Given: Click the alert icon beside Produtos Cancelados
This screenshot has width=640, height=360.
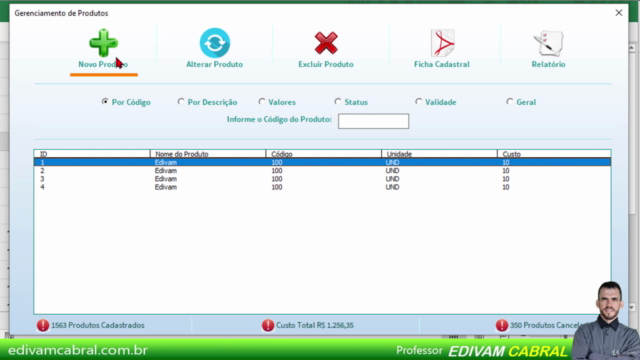Looking at the screenshot, I should click(502, 325).
